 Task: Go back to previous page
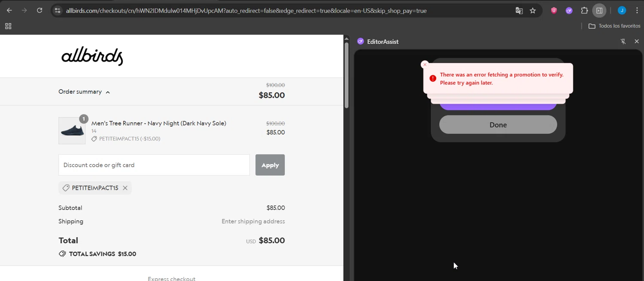point(9,10)
